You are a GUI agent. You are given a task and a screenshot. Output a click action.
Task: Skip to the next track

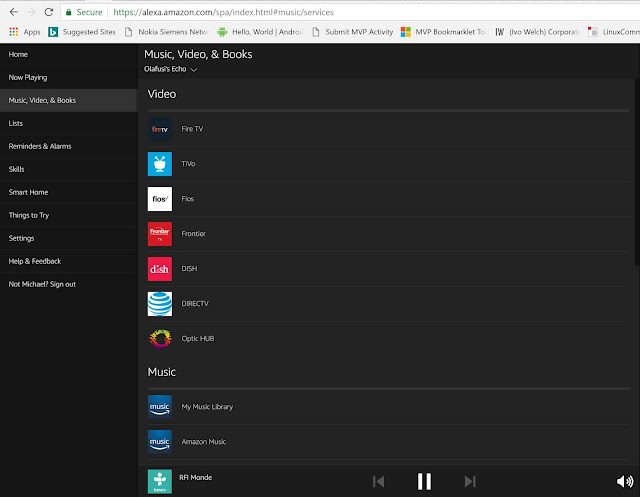[x=470, y=481]
